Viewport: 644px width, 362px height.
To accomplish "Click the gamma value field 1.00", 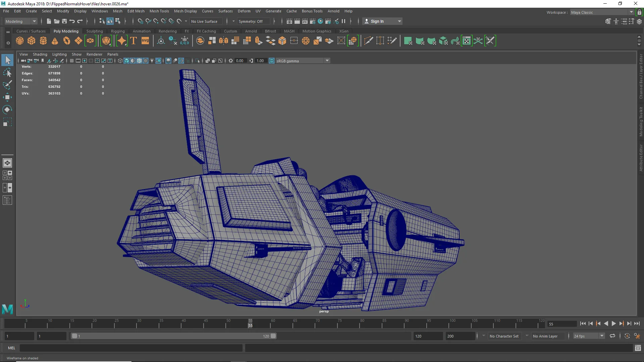I will pos(260,61).
